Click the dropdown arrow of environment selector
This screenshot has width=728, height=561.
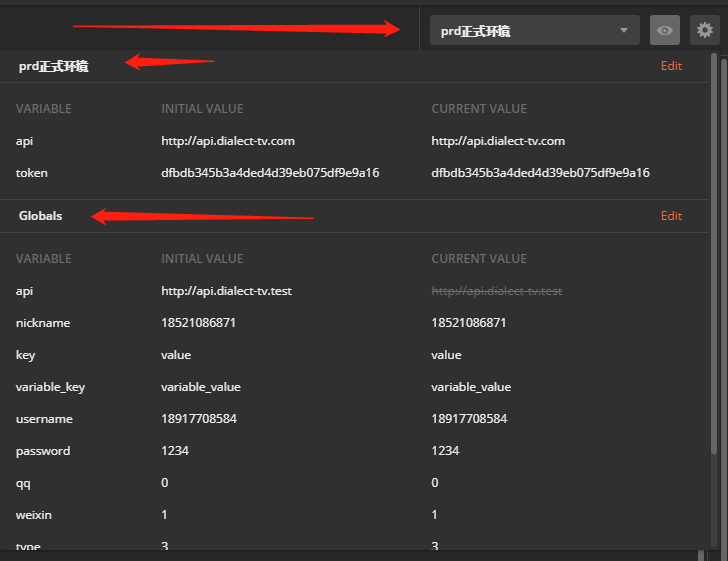pyautogui.click(x=624, y=30)
